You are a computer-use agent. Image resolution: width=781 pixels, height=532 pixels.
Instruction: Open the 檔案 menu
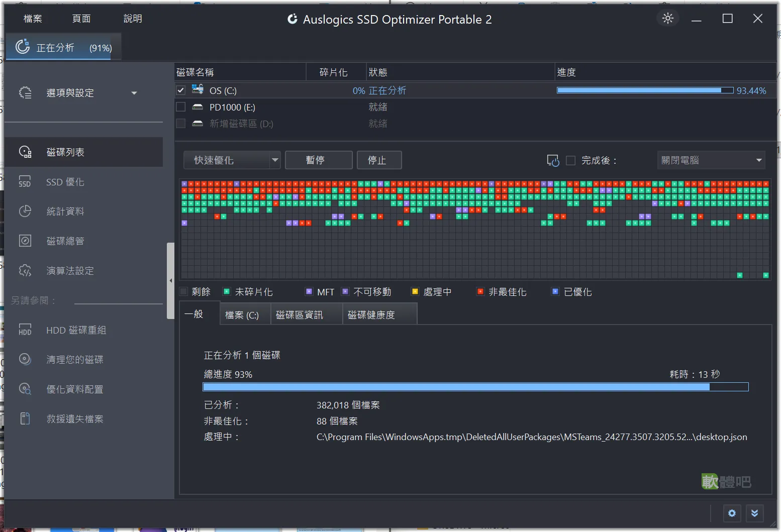[x=33, y=19]
